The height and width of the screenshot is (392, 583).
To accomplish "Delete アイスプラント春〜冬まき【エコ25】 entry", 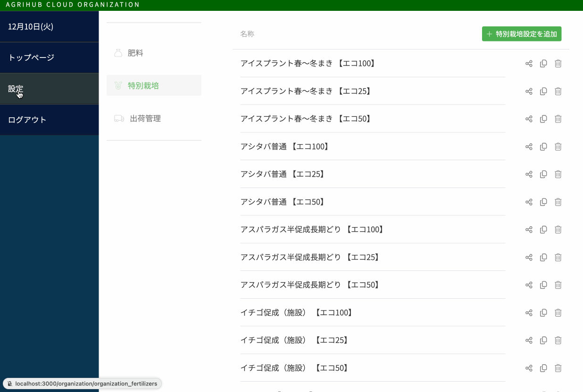I will tap(558, 91).
